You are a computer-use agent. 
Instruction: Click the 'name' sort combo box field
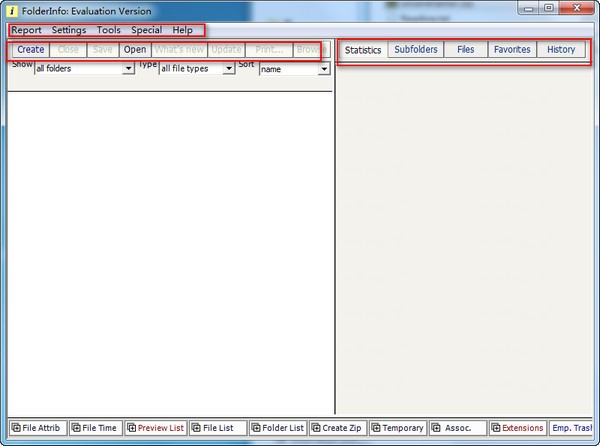click(295, 69)
